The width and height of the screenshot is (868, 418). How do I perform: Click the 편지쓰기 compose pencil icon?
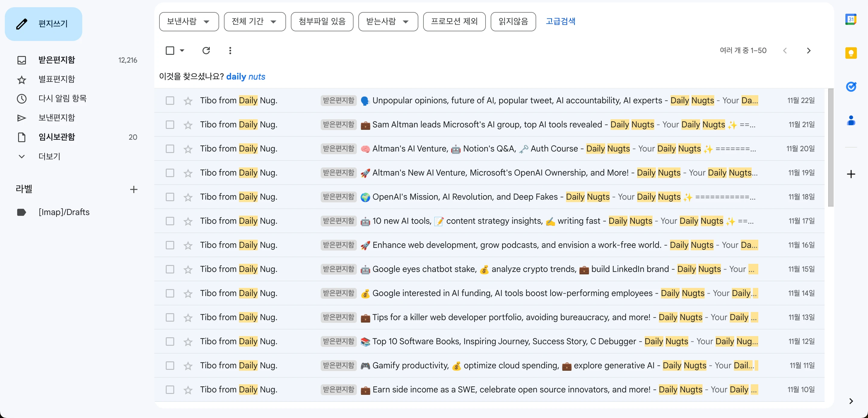tap(22, 24)
